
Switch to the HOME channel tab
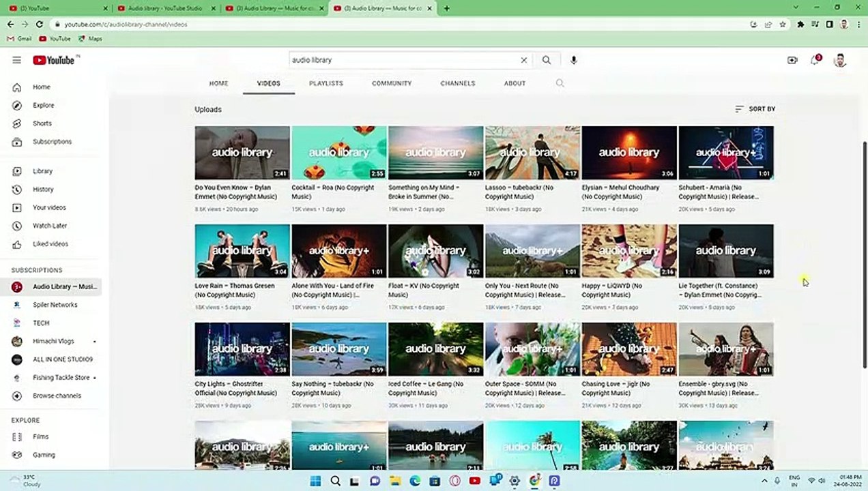tap(218, 83)
